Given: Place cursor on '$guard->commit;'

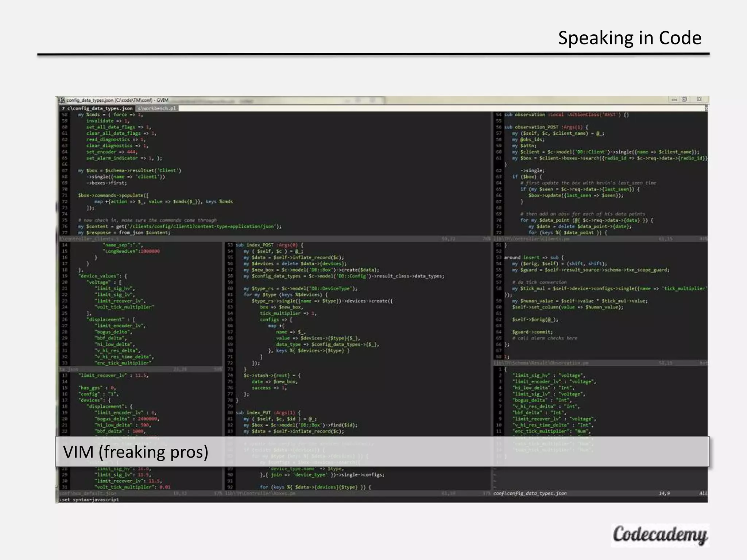Looking at the screenshot, I should [533, 332].
